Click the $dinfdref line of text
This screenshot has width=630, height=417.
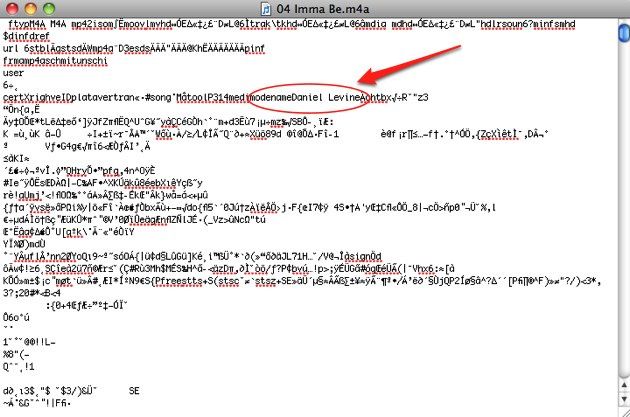[x=26, y=36]
